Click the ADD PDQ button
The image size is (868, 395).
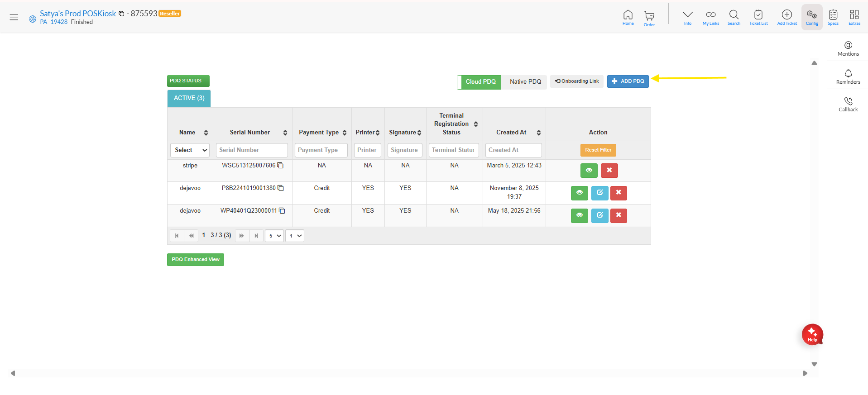click(x=628, y=81)
